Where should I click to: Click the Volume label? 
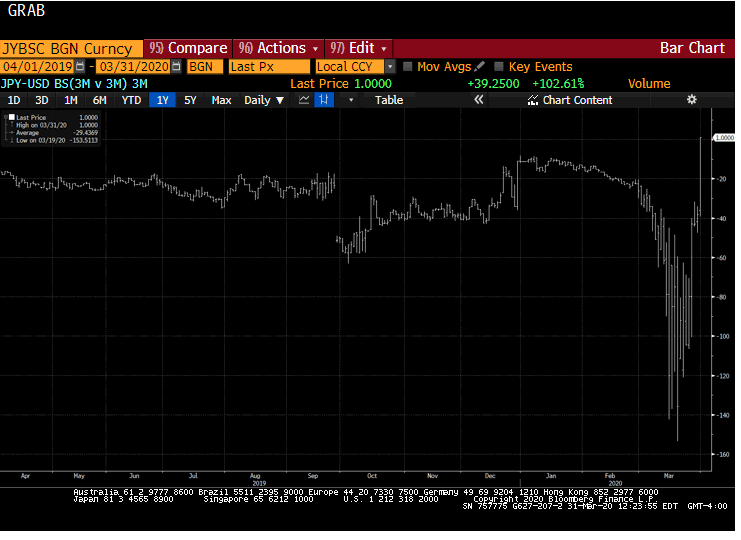649,84
